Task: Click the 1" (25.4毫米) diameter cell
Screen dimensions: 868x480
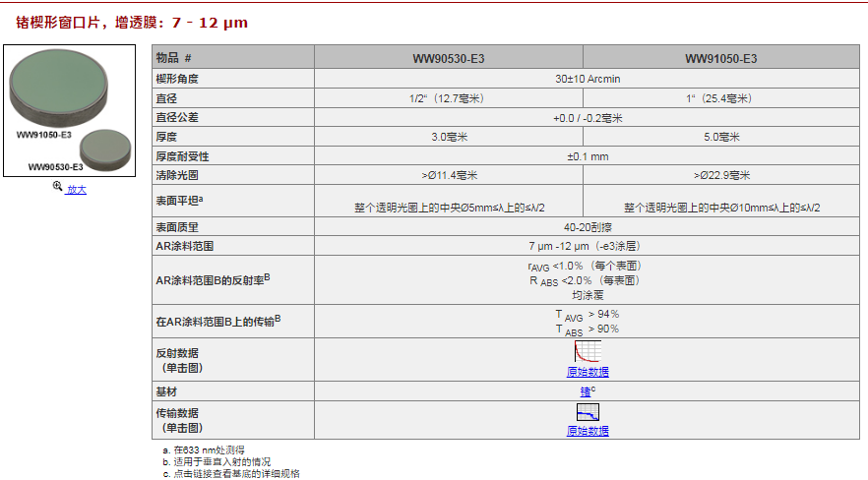Action: point(720,98)
